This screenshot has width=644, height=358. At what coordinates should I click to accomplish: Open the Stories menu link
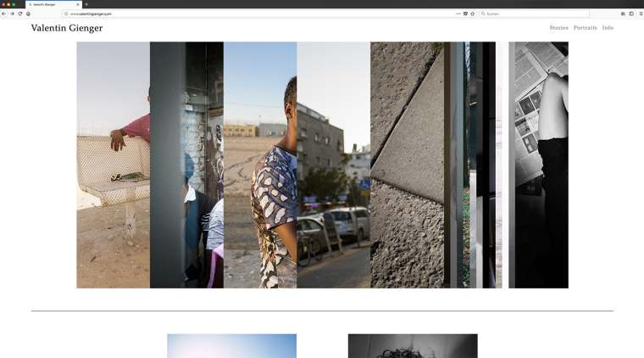(558, 27)
